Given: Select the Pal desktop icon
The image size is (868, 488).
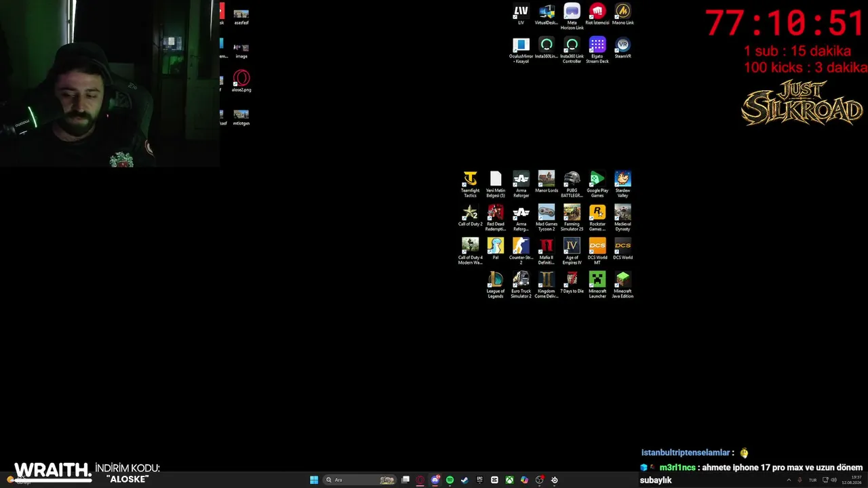Looking at the screenshot, I should [496, 249].
